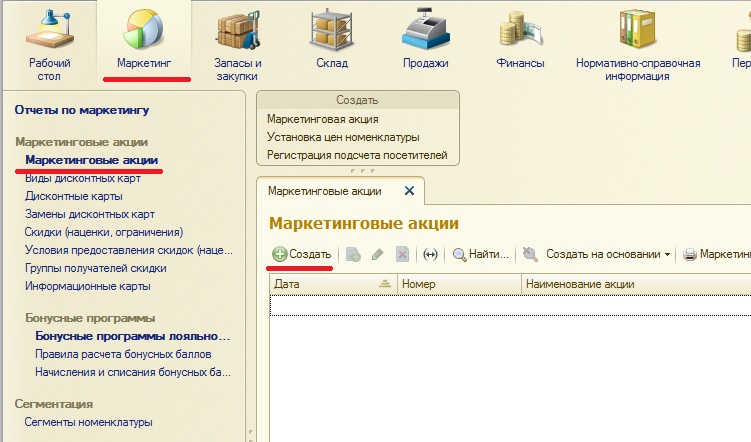Open the Продажи cash register section
This screenshot has width=751, height=442.
(425, 32)
